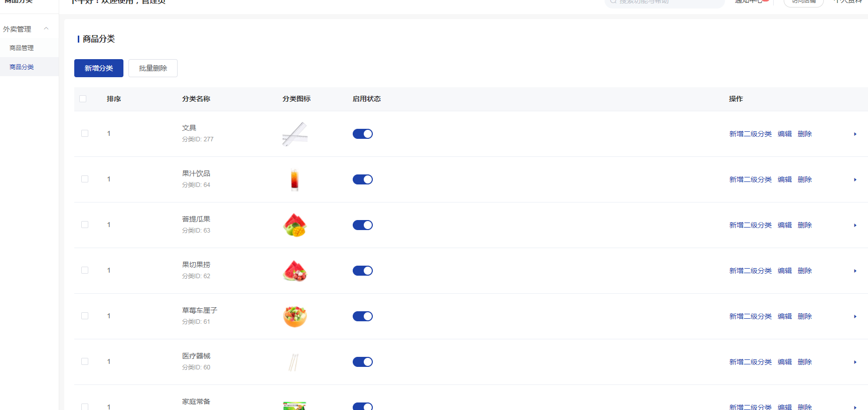Click the 菩提瓜果 fruit icon
This screenshot has width=868, height=410.
(x=295, y=225)
